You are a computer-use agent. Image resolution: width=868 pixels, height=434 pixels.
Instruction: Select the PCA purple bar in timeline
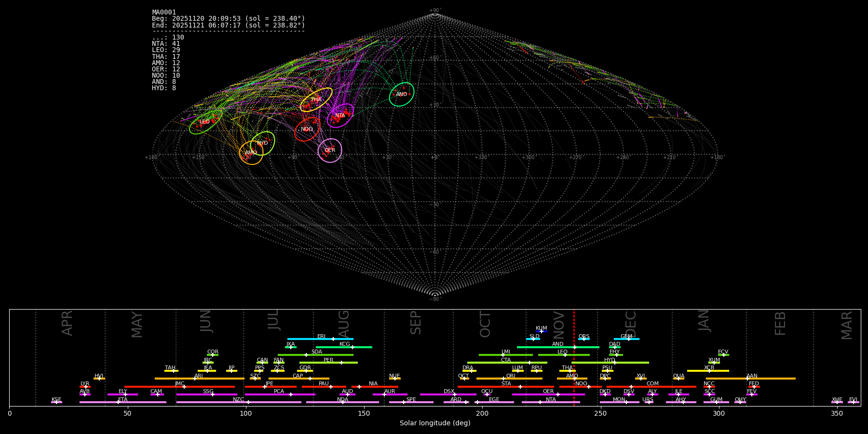point(280,394)
